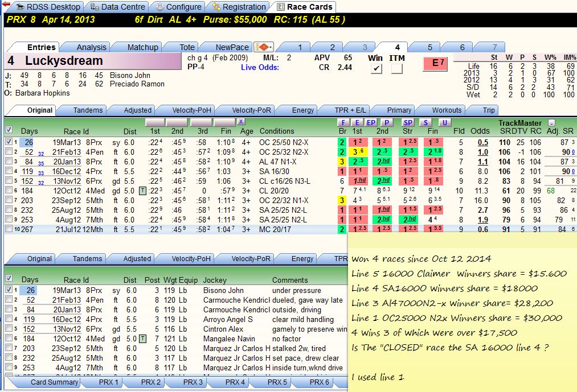
Task: Toggle upper table checkbox for 16Dec12 line
Action: pos(9,171)
